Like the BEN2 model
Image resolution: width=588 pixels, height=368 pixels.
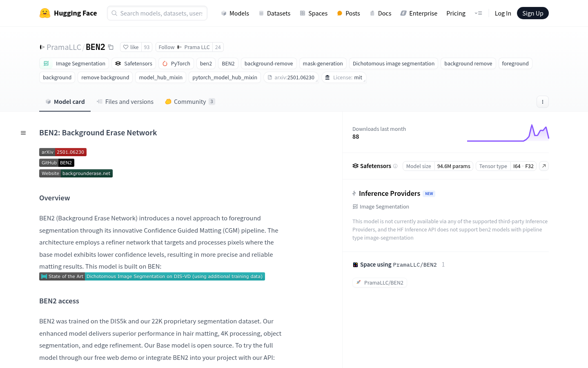(x=131, y=47)
